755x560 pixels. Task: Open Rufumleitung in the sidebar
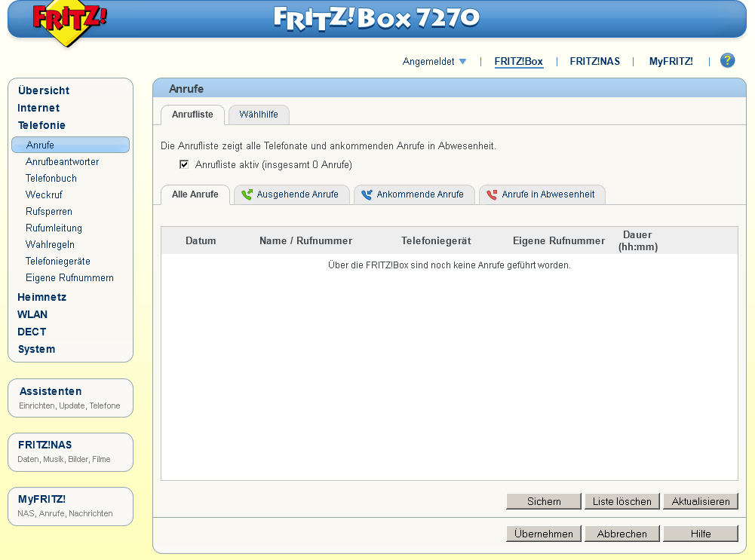click(54, 228)
